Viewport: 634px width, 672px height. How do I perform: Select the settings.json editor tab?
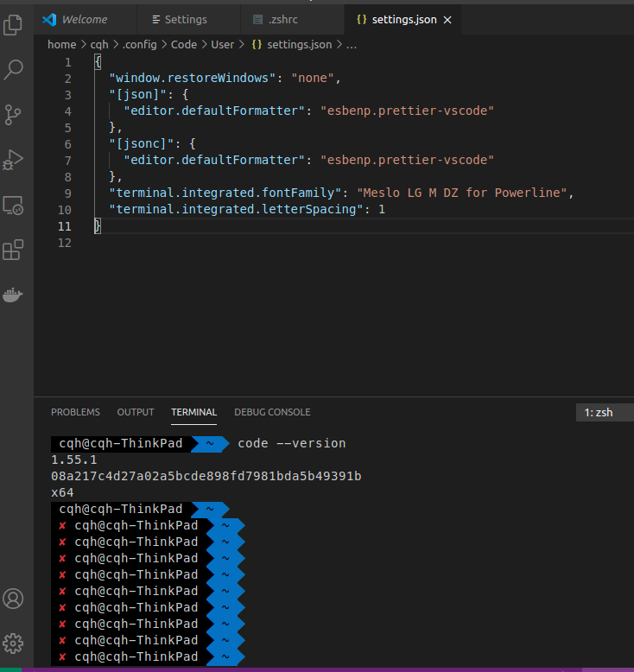(x=403, y=20)
